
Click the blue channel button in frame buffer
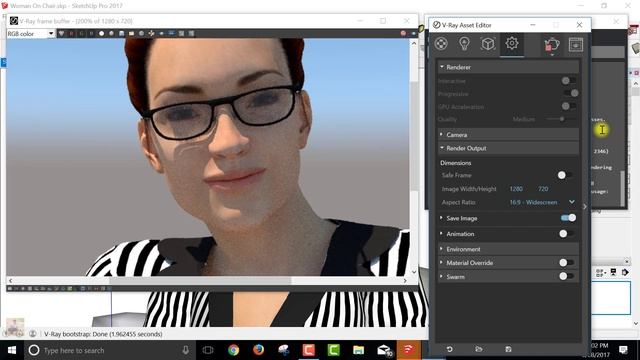pyautogui.click(x=91, y=33)
